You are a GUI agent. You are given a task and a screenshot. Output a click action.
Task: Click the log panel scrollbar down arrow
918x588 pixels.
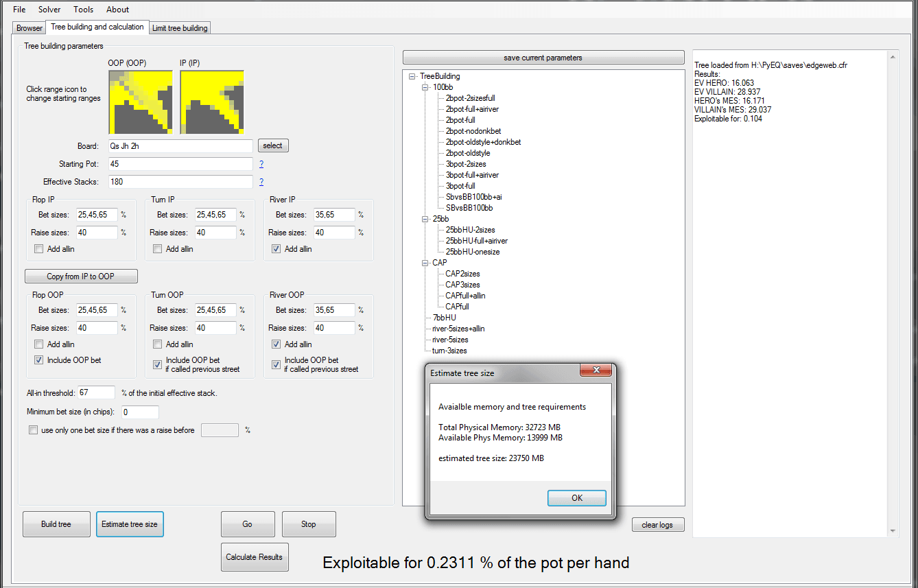[x=893, y=530]
